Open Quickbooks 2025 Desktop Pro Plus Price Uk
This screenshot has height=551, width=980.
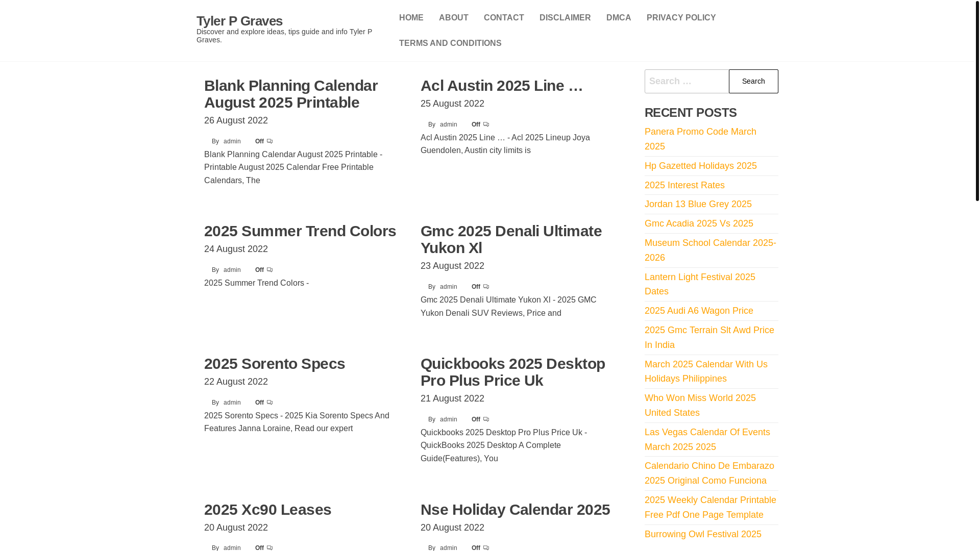(x=513, y=372)
